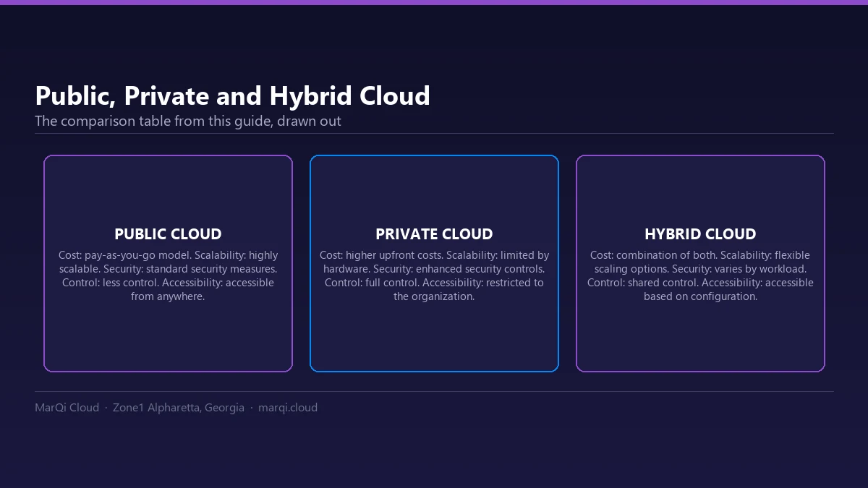The image size is (868, 488).
Task: Select the PUBLIC CLOUD card heading
Action: pos(168,234)
